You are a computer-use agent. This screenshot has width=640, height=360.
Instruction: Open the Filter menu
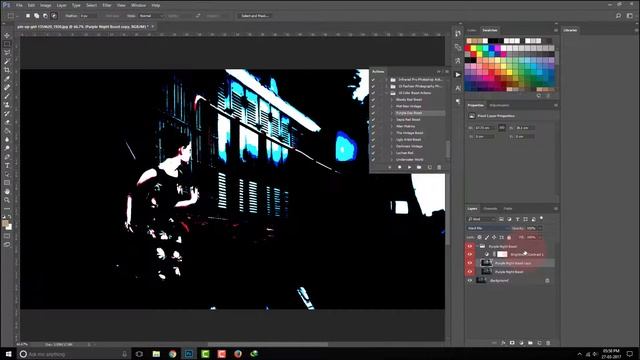(x=107, y=5)
